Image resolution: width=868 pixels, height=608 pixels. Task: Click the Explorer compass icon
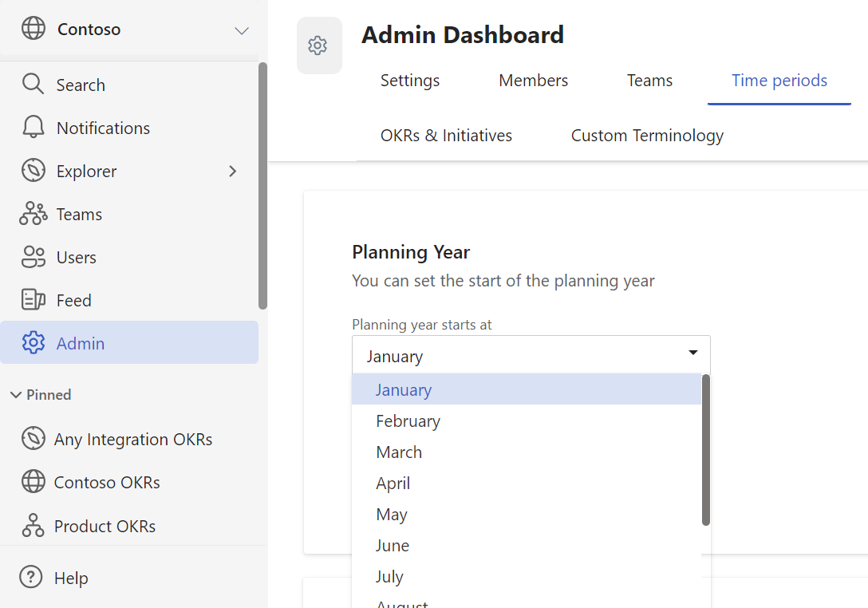[33, 171]
